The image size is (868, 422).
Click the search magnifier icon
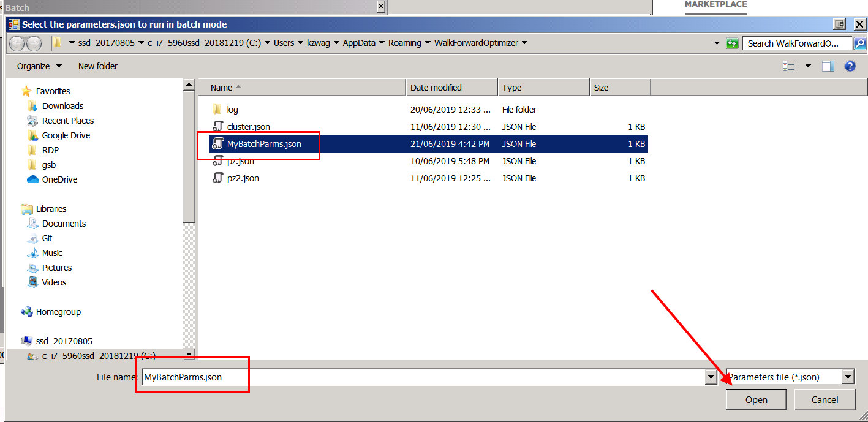(859, 43)
